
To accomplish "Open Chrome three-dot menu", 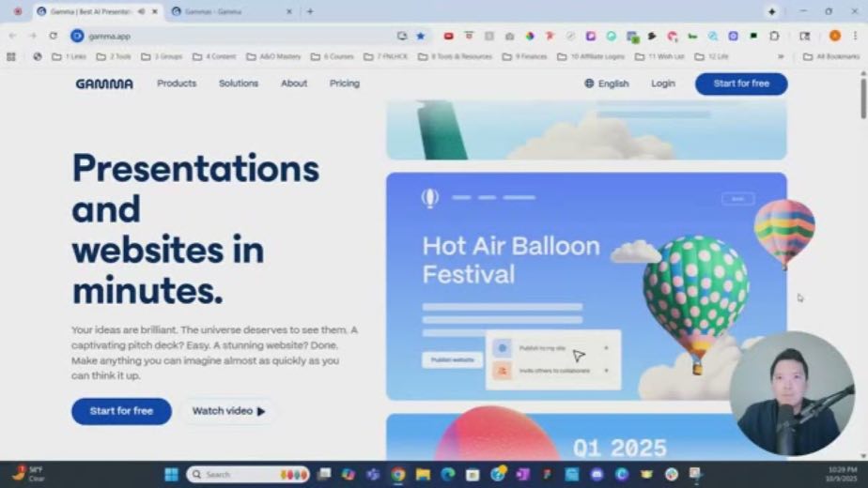I will click(x=855, y=36).
